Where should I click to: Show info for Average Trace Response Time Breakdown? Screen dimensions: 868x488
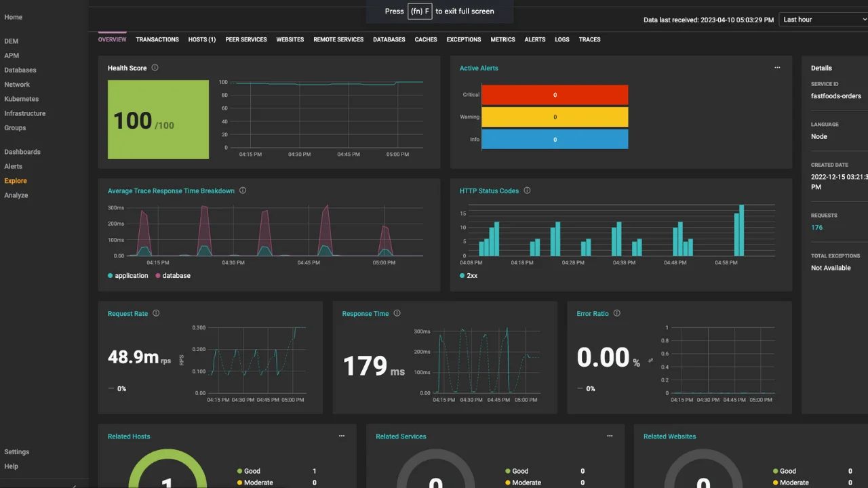click(x=243, y=190)
